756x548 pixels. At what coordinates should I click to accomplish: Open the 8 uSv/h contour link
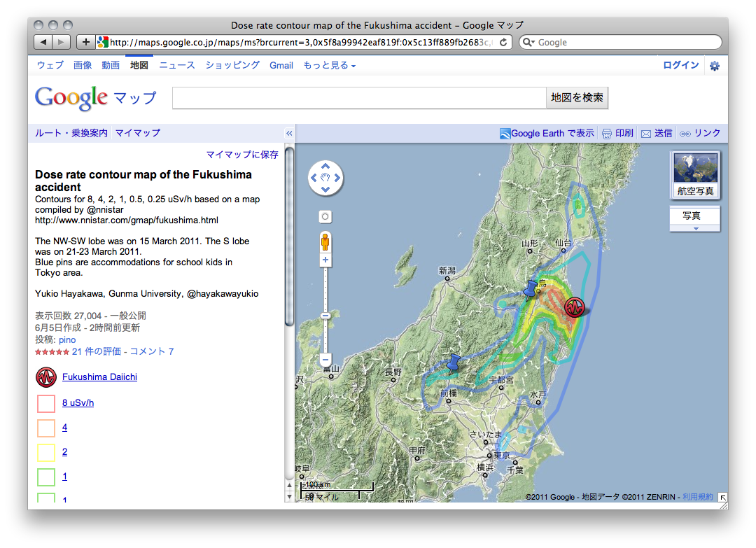[78, 402]
